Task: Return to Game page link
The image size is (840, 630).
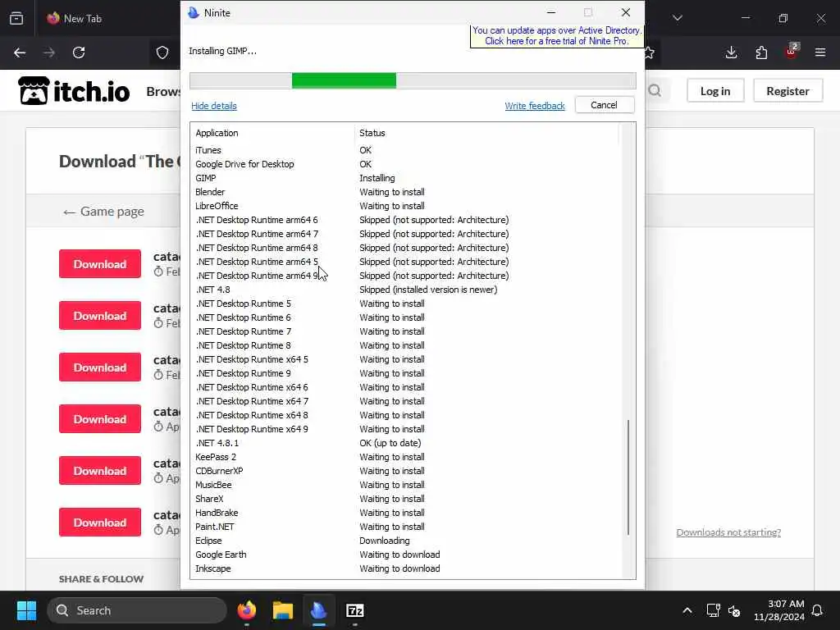Action: click(x=103, y=212)
